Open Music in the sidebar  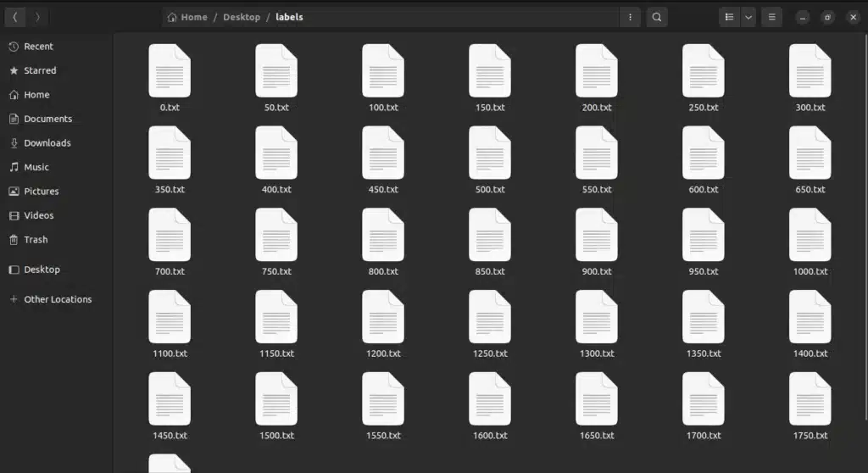(57, 167)
